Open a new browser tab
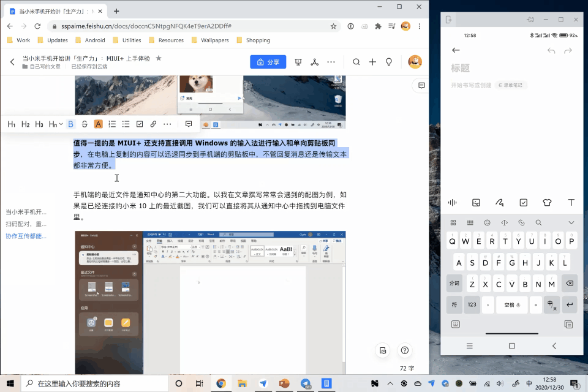Screen dimensions: 588x392 click(116, 11)
